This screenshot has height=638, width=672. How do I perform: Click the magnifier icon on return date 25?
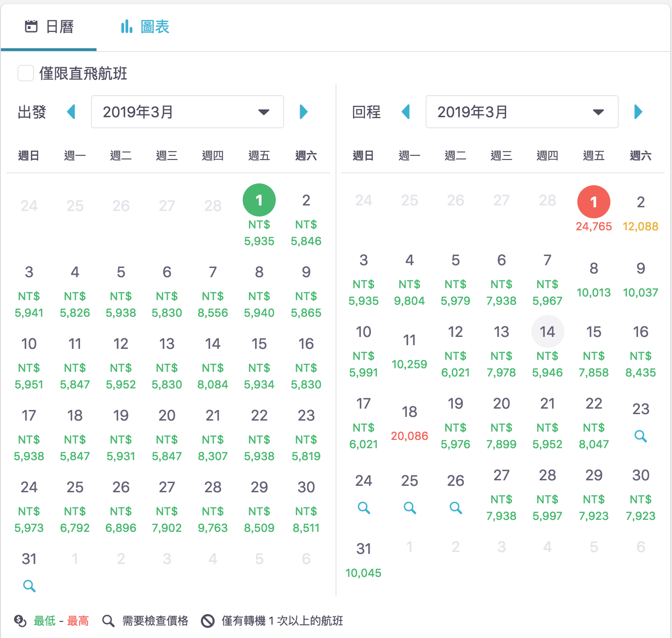click(x=410, y=508)
